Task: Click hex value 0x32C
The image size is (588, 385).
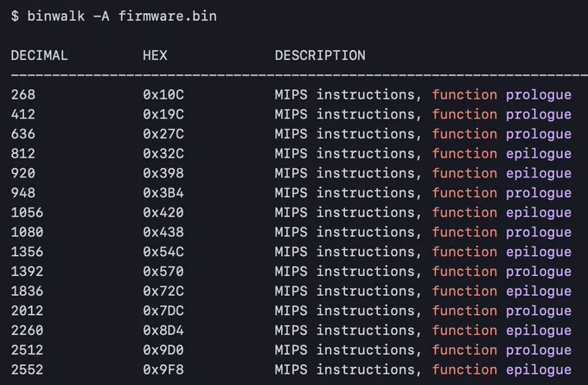Action: point(163,153)
